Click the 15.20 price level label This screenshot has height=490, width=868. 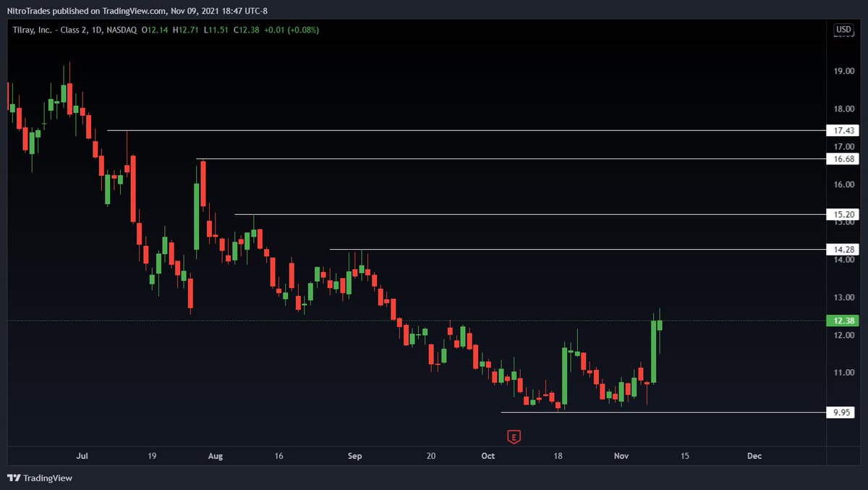pos(842,214)
